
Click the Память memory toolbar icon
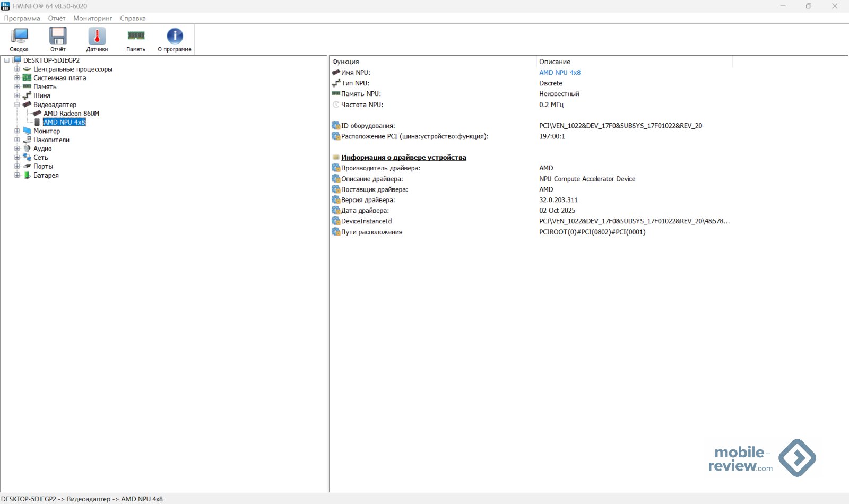[136, 36]
